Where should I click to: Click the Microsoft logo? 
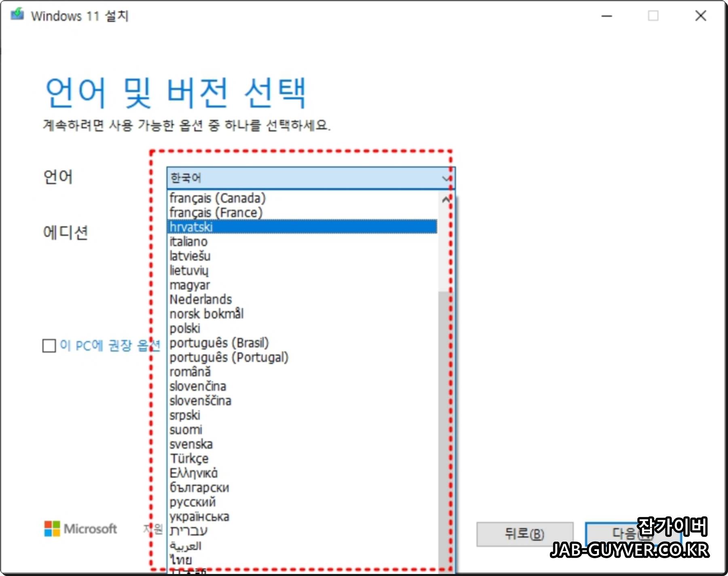tap(80, 529)
